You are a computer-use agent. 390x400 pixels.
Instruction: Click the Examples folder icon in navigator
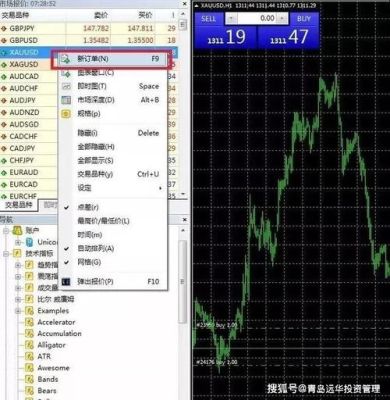[x=30, y=311]
